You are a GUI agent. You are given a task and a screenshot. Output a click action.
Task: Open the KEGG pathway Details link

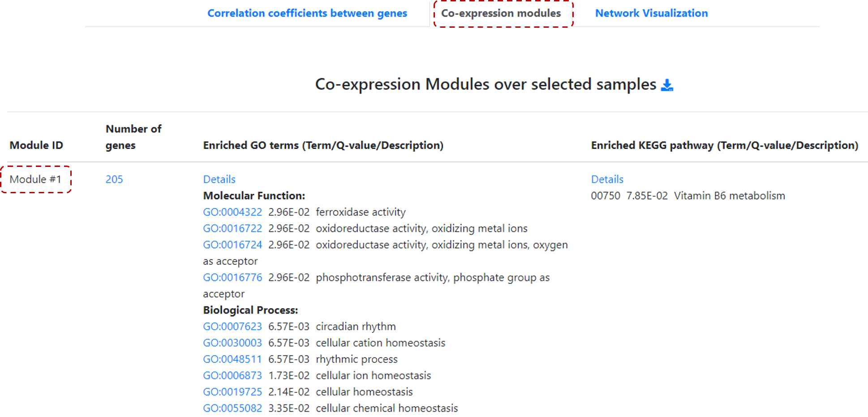[607, 179]
